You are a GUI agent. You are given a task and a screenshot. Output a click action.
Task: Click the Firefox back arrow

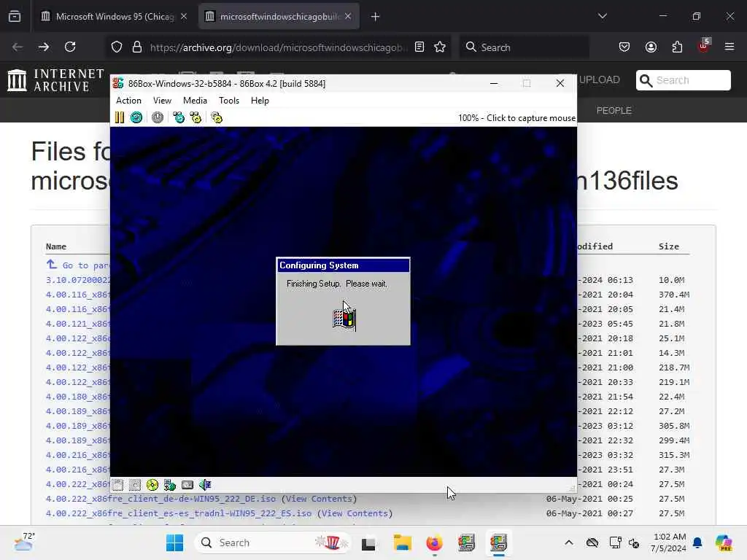18,47
